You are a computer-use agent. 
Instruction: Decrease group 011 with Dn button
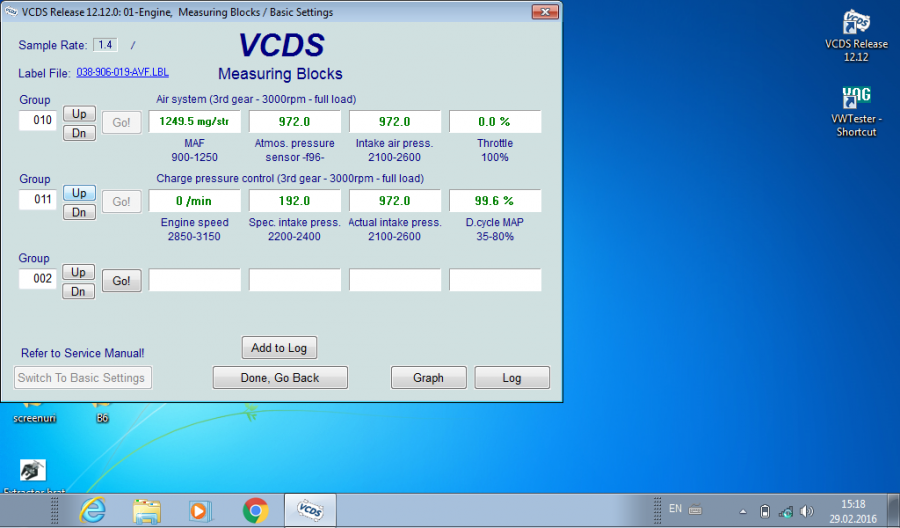click(x=79, y=212)
